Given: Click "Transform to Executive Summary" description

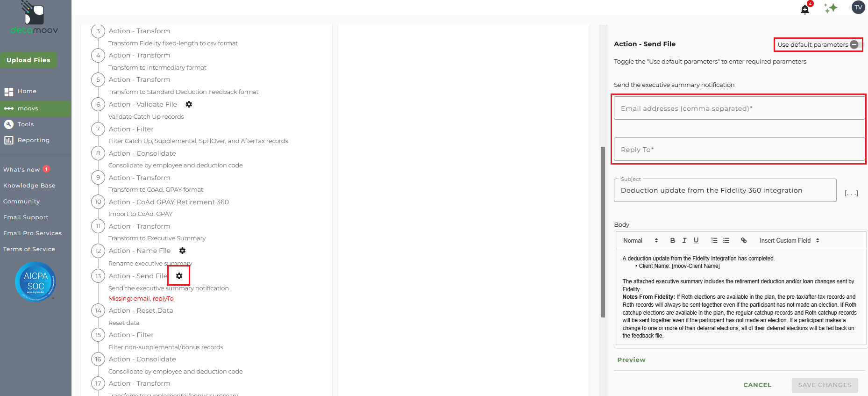Looking at the screenshot, I should pos(157,238).
